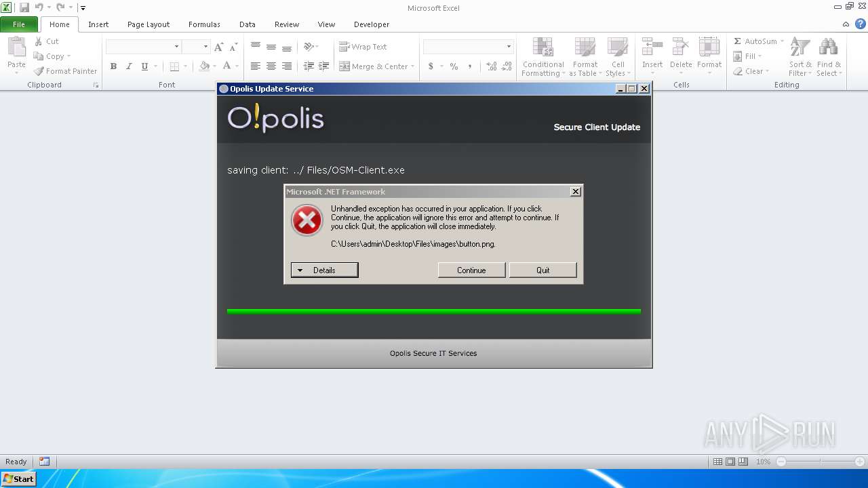Image resolution: width=868 pixels, height=488 pixels.
Task: Click the Increase Font Size icon
Action: pos(218,47)
